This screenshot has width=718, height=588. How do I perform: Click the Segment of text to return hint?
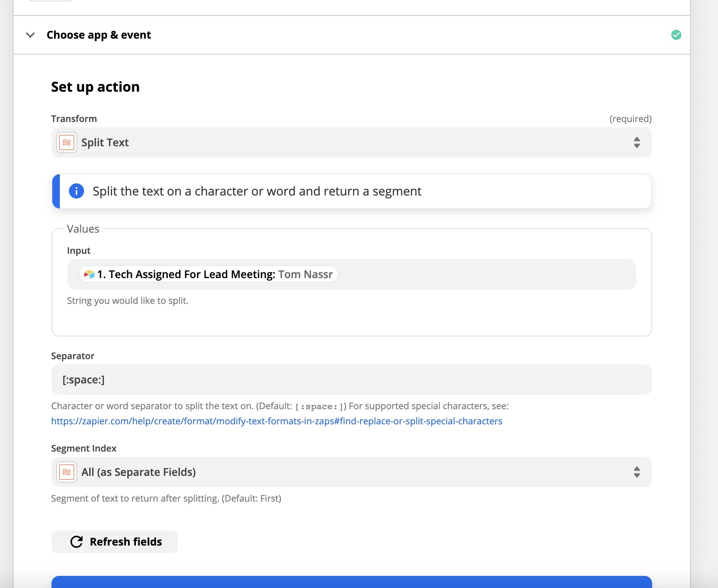166,498
